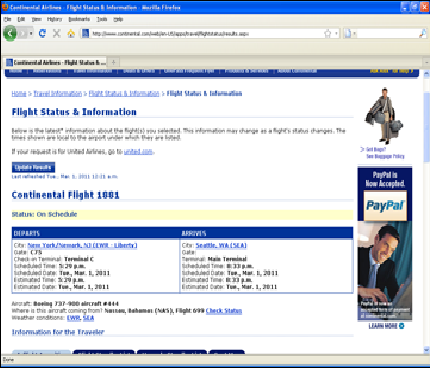Click the search magnifier icon
The width and height of the screenshot is (430, 386).
(423, 33)
